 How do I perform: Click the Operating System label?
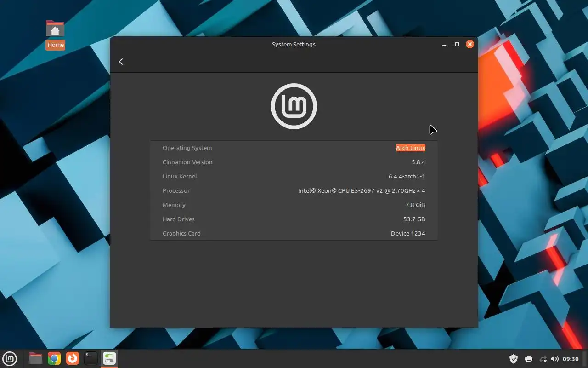coord(187,148)
